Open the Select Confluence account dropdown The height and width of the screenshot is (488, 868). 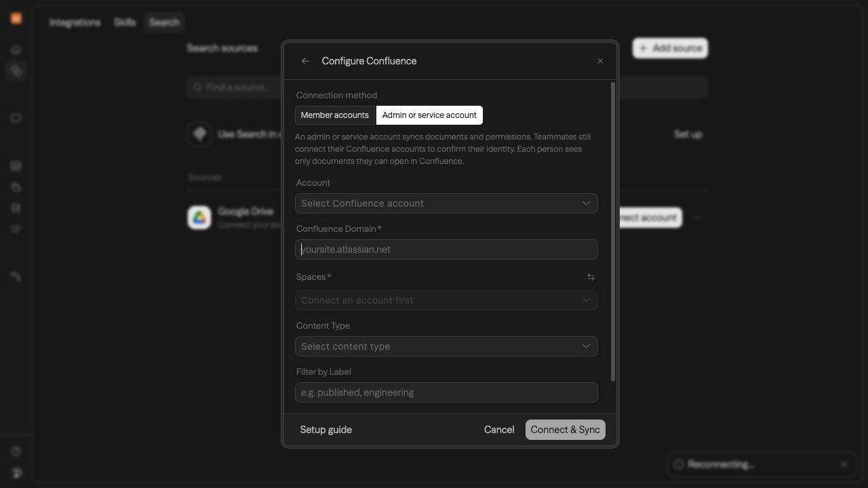tap(446, 203)
